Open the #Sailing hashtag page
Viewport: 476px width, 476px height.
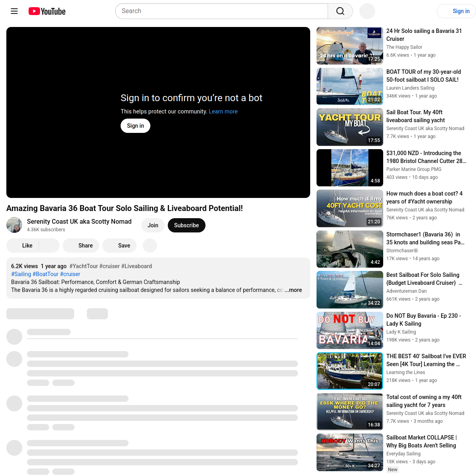point(21,274)
